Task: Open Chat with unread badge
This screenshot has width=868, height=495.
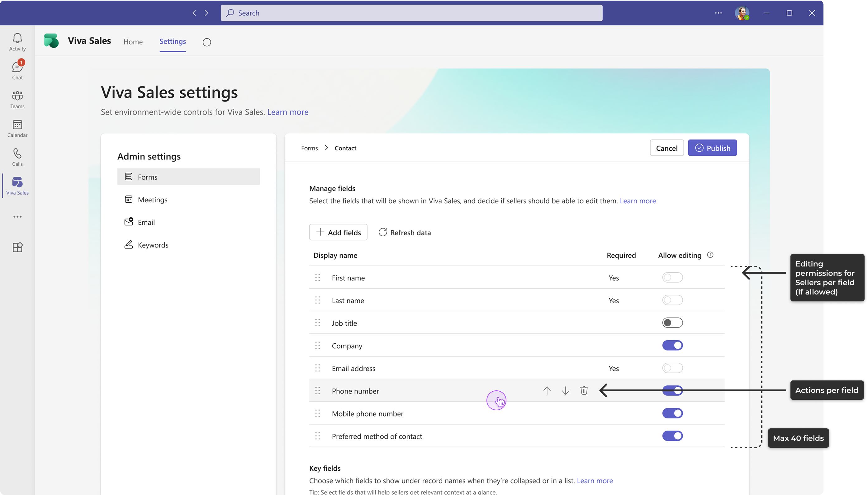Action: tap(17, 71)
